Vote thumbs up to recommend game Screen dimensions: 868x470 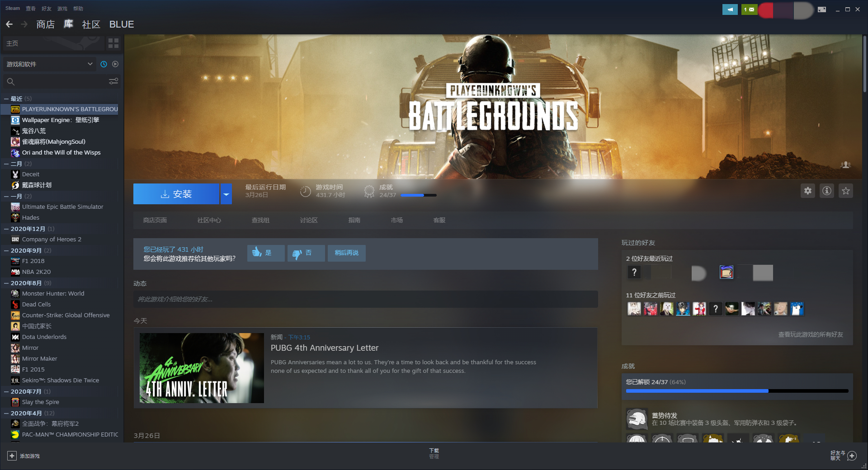[x=265, y=253]
